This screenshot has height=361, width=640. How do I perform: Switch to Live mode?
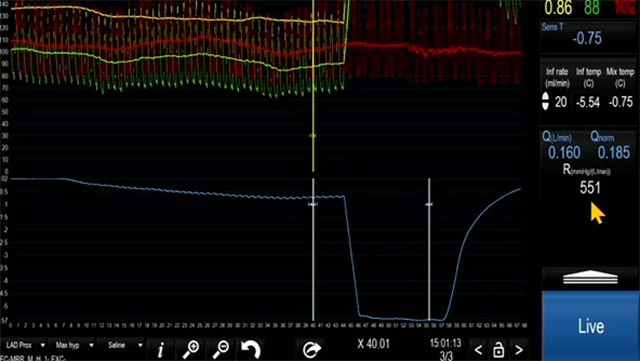[591, 326]
